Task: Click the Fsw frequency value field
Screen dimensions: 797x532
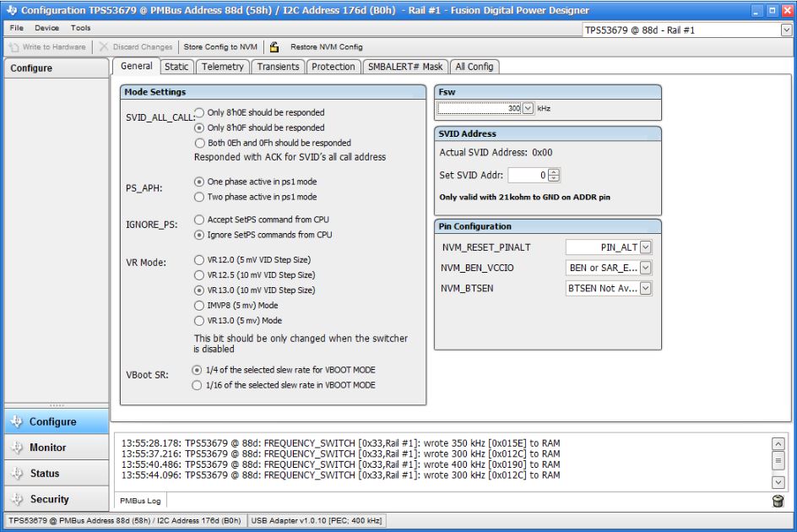Action: click(x=480, y=108)
